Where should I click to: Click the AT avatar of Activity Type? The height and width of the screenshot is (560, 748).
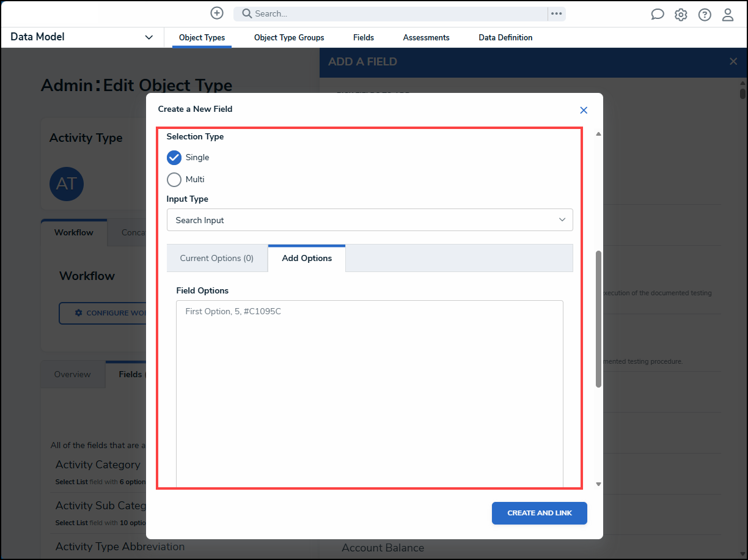(x=67, y=183)
